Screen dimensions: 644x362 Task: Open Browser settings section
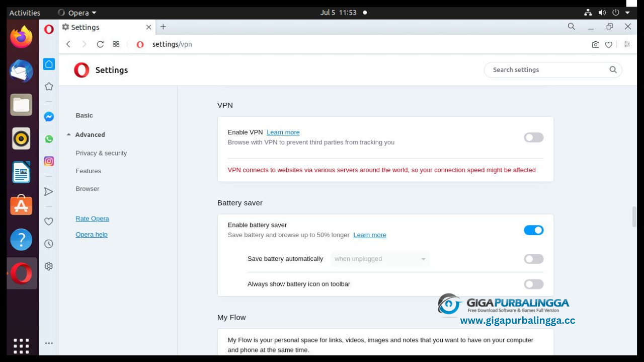click(88, 189)
